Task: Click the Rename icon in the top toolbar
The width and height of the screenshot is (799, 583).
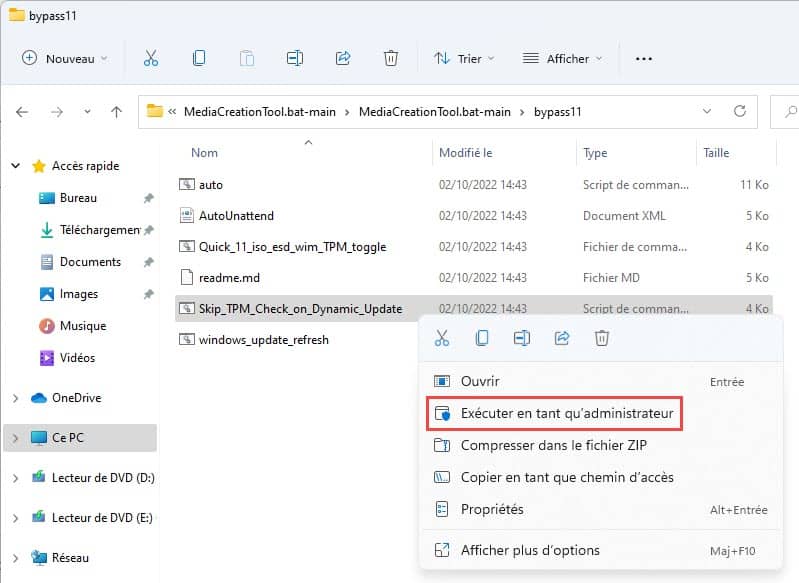Action: [295, 59]
